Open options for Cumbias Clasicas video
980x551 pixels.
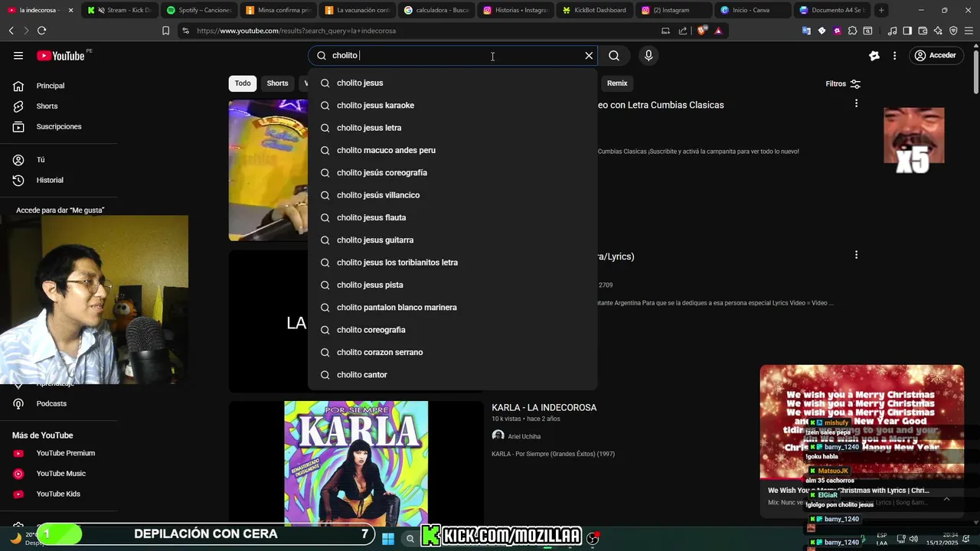click(856, 103)
